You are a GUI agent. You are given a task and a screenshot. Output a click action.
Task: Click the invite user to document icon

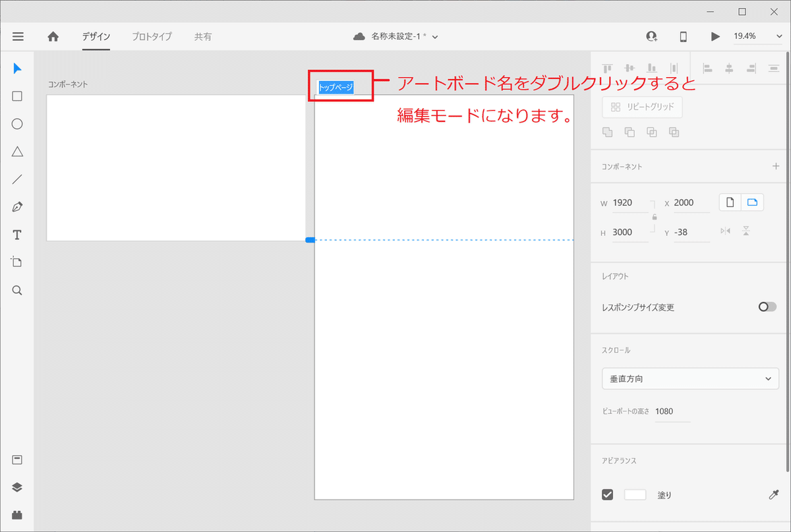click(652, 36)
